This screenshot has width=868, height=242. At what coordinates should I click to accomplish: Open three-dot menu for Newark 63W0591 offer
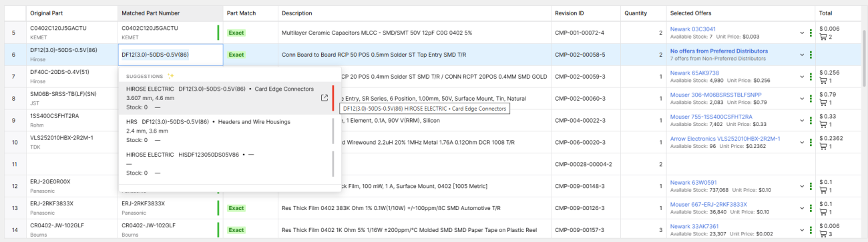tap(811, 185)
